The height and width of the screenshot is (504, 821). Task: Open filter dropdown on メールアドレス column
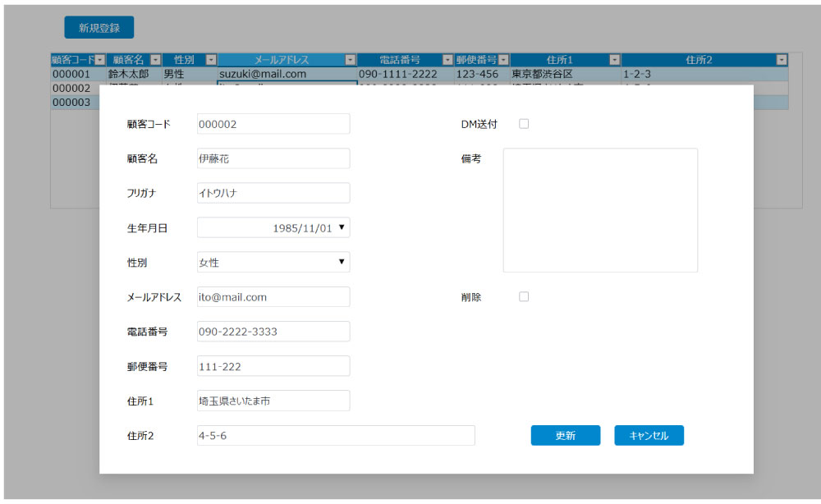coord(351,59)
